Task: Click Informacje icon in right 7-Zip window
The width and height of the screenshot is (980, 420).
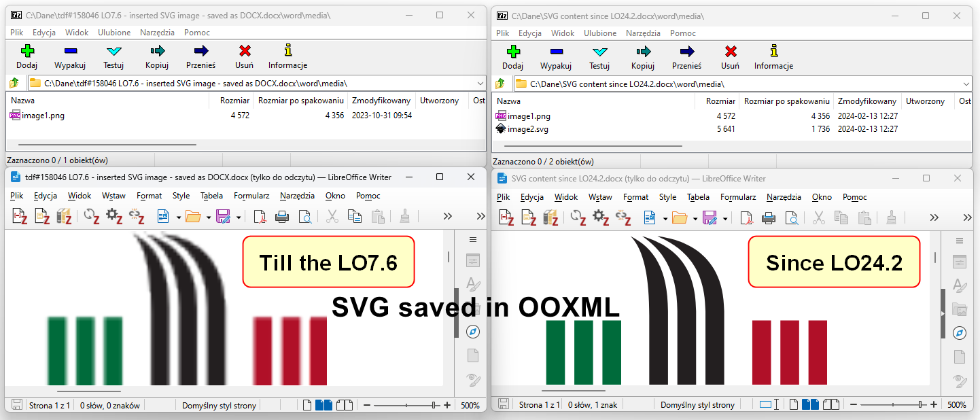Action: coord(773,50)
